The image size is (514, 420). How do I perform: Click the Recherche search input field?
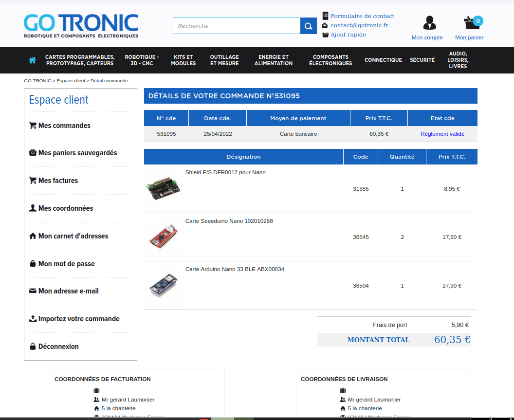pyautogui.click(x=237, y=26)
